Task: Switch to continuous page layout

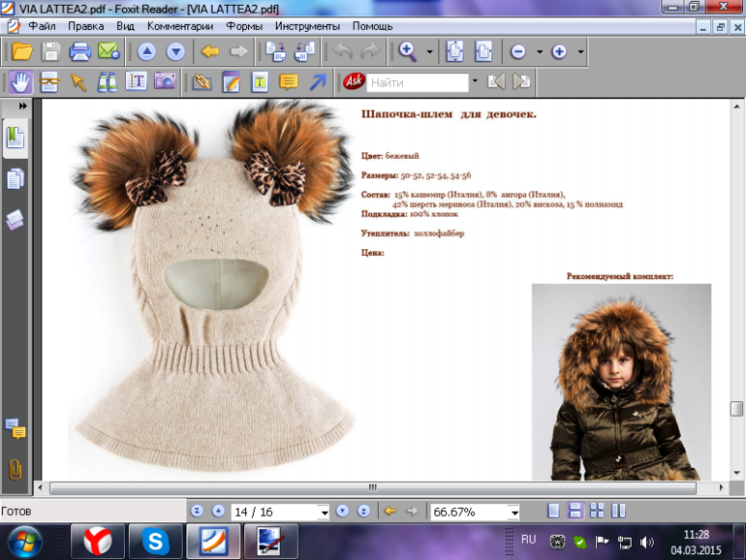Action: (x=575, y=511)
